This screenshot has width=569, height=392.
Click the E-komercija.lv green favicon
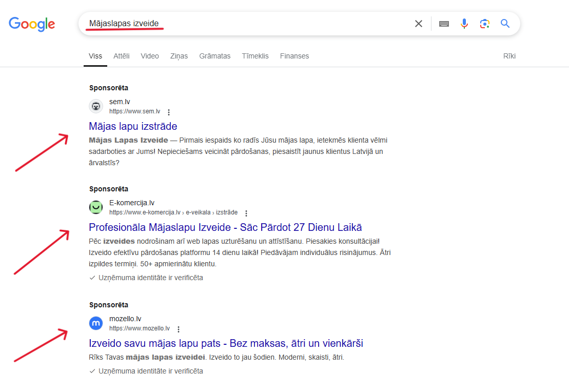(x=96, y=207)
